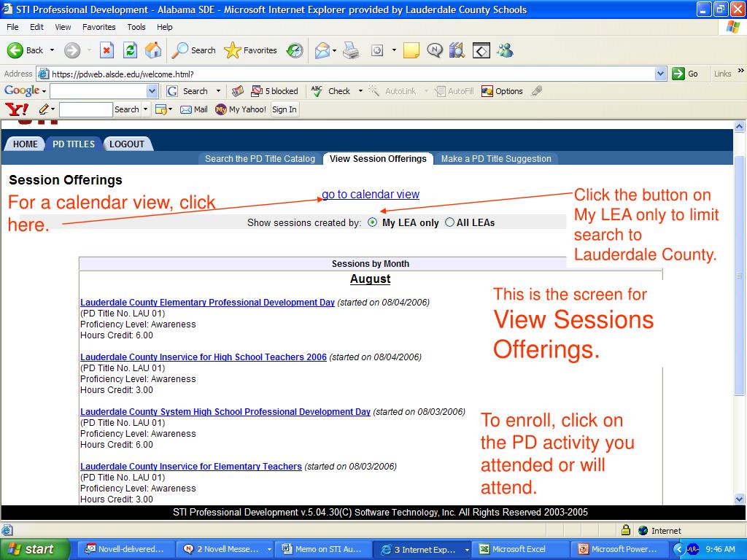Open the History clock icon
The width and height of the screenshot is (747, 560).
click(x=295, y=50)
